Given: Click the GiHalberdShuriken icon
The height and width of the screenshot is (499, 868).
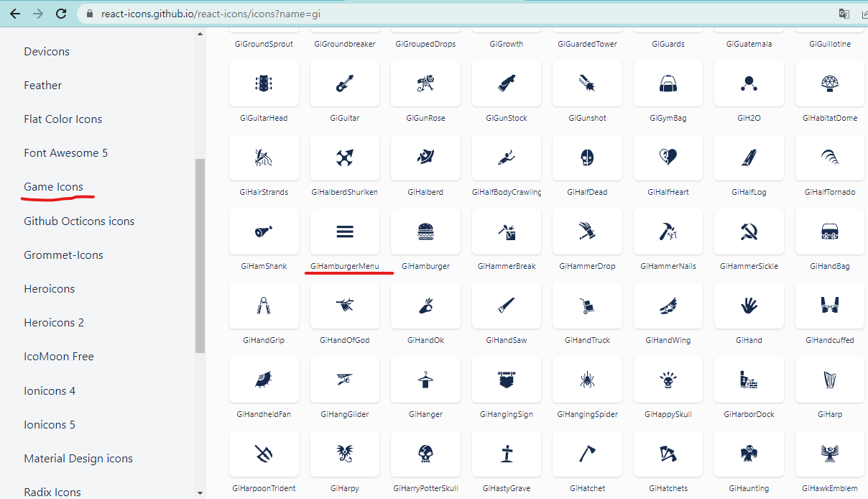Looking at the screenshot, I should [x=345, y=157].
